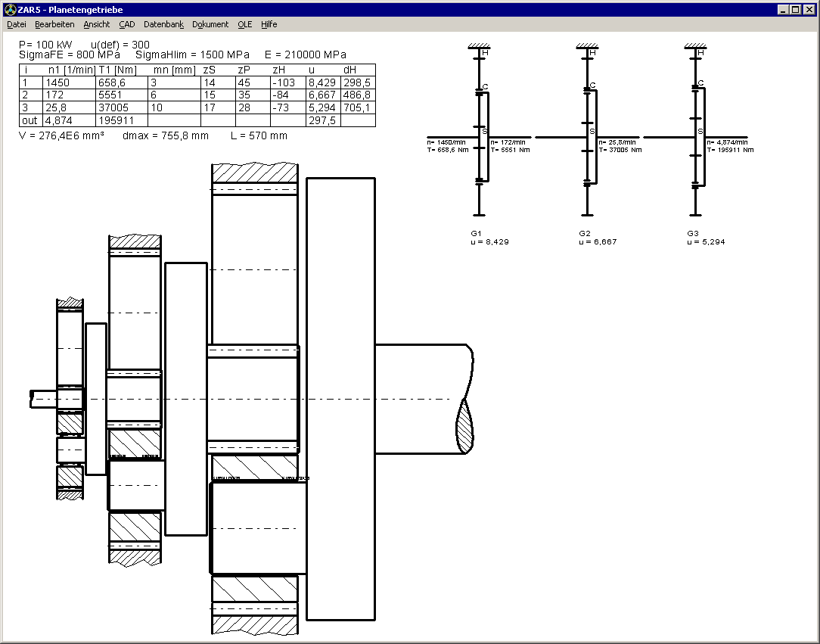Image resolution: width=820 pixels, height=644 pixels.
Task: Click the G1 gear stage schematic
Action: tap(478, 137)
